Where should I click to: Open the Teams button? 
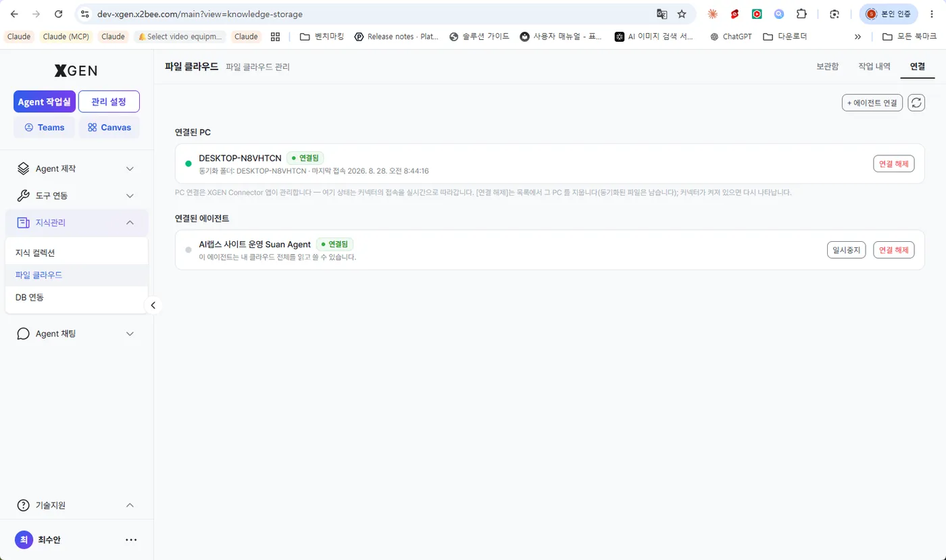click(x=44, y=127)
